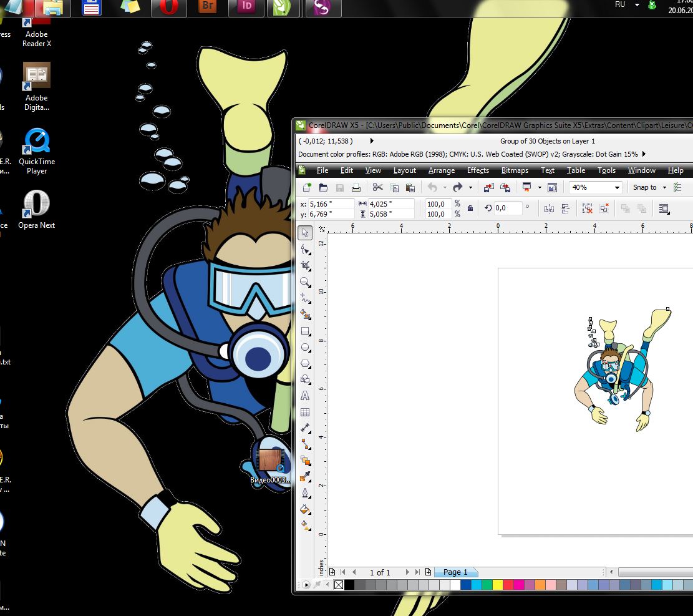Select the Text tool (letter A)

point(305,396)
